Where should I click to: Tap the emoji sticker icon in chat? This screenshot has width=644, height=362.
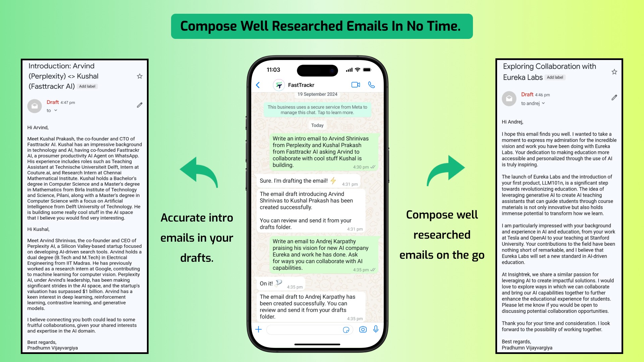point(346,329)
